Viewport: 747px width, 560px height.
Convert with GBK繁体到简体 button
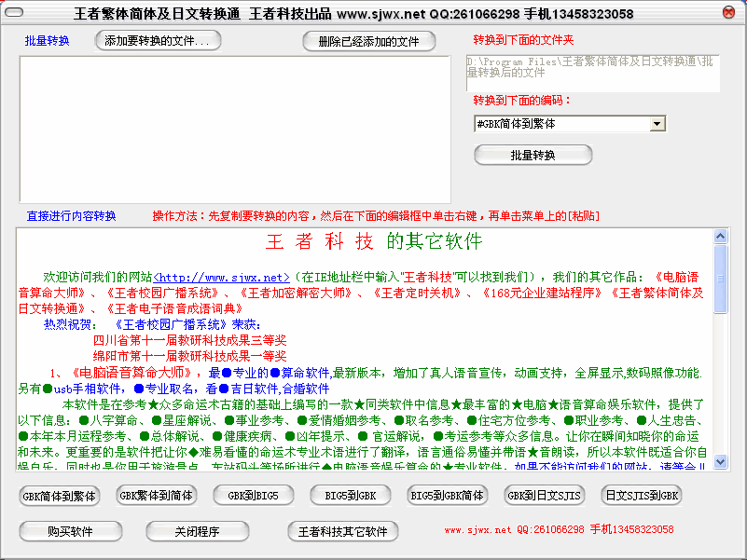(157, 496)
